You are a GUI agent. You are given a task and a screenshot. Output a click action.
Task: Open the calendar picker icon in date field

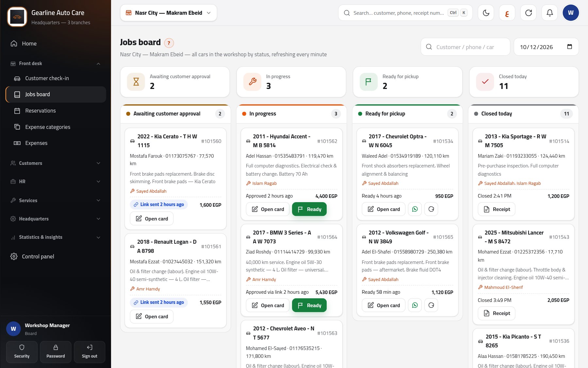[x=569, y=47]
